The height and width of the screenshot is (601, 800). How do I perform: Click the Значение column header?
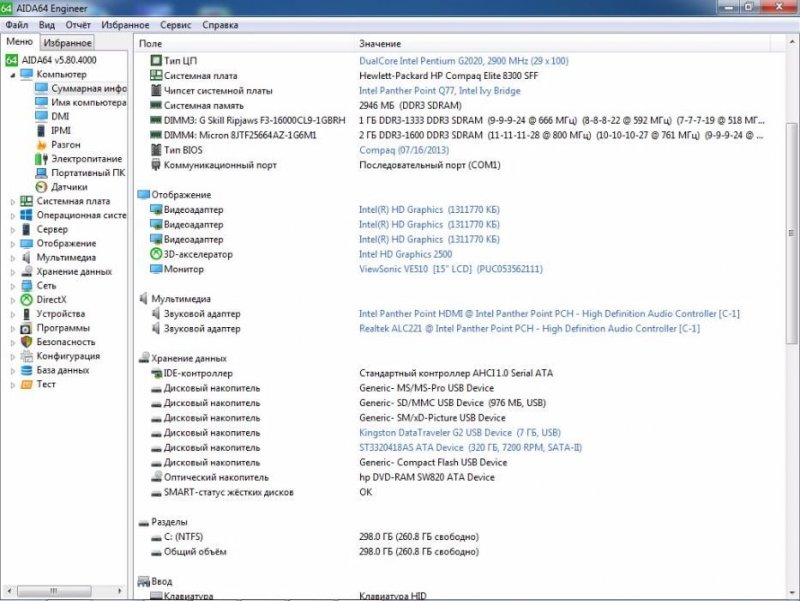coord(380,44)
